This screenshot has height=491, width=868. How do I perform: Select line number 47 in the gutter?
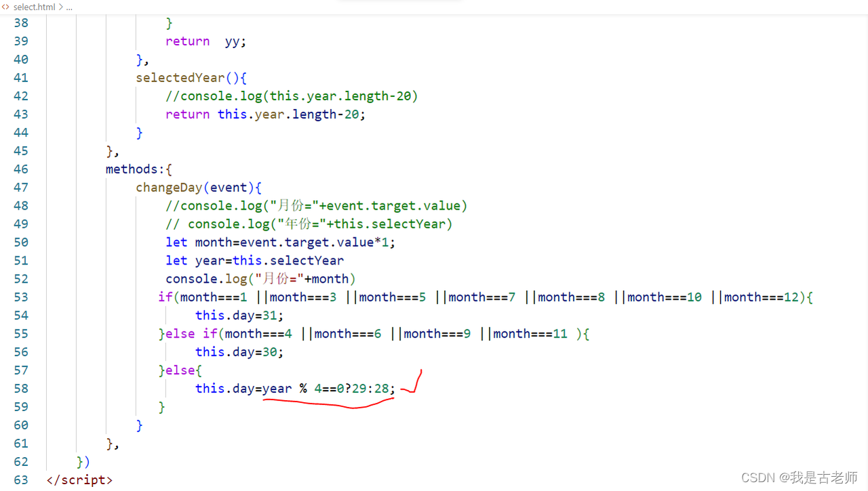point(21,188)
